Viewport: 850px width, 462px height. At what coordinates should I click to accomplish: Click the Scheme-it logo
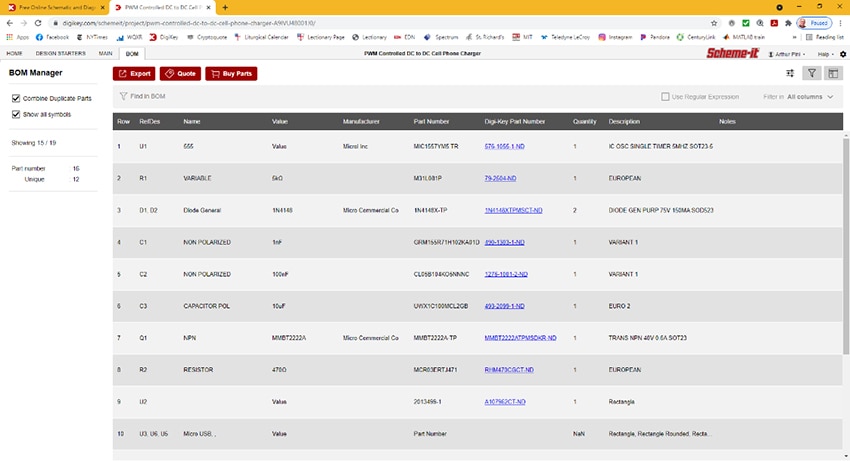click(734, 53)
